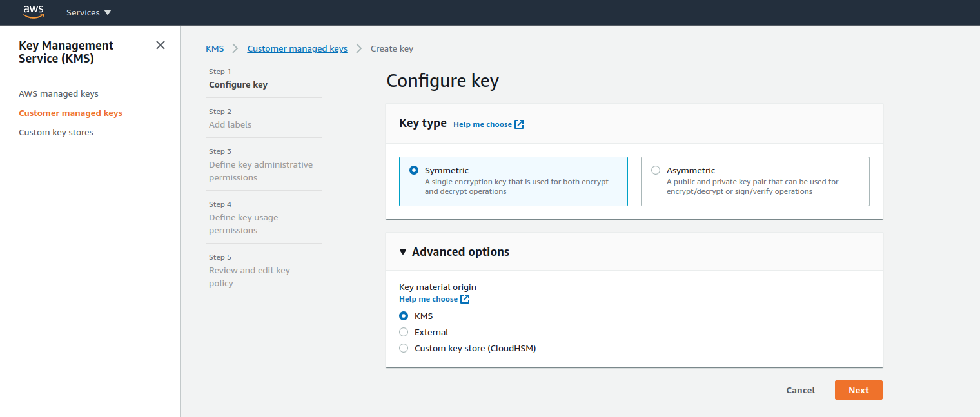980x417 pixels.
Task: Go to Custom key stores page
Action: 56,132
